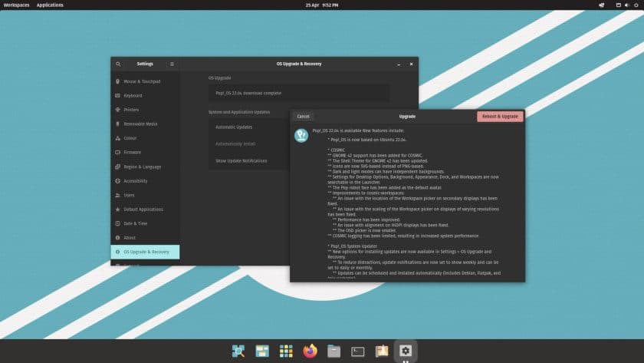Click System and Application Updates heading
This screenshot has height=363, width=644.
(x=239, y=112)
